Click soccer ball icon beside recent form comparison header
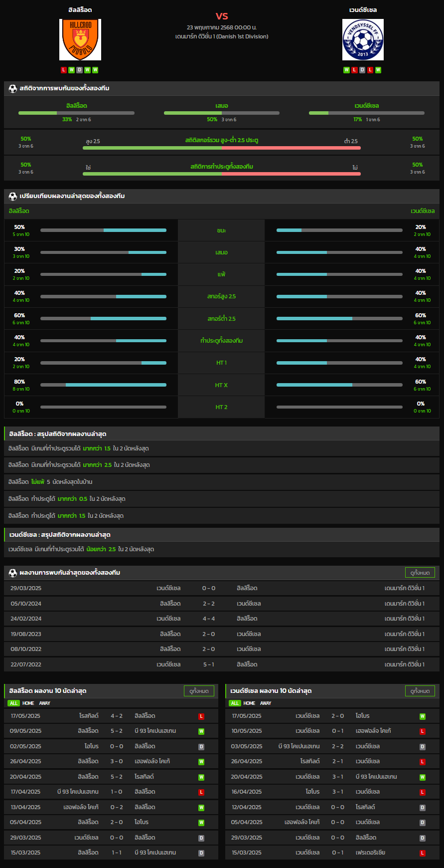 click(13, 196)
